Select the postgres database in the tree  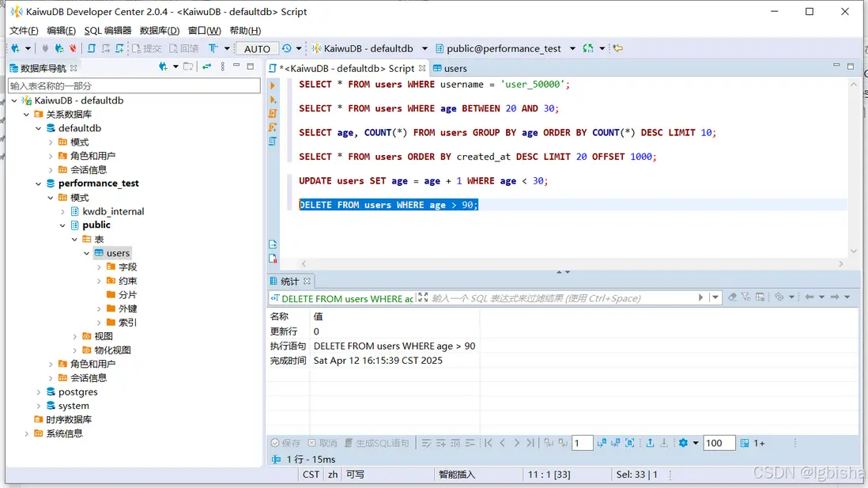[x=77, y=392]
